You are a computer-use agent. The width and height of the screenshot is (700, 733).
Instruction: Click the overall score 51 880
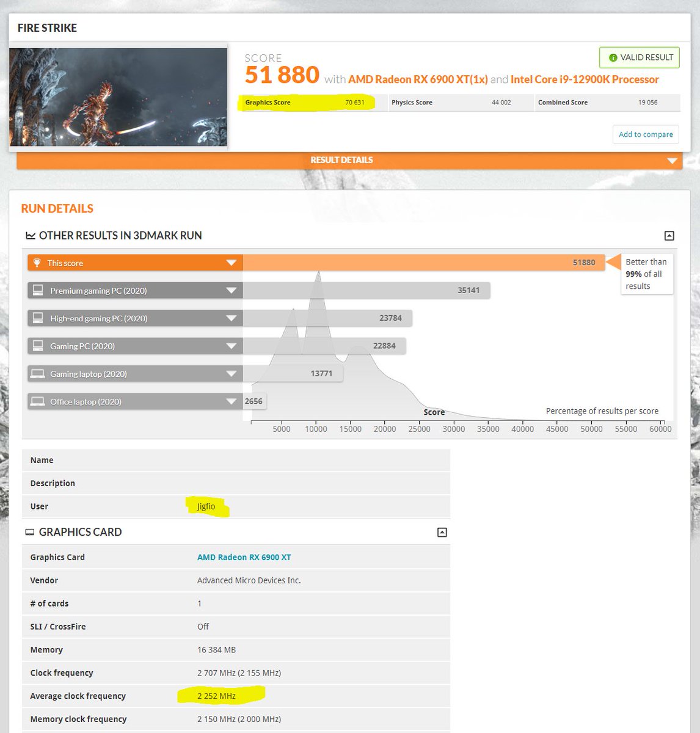tap(282, 75)
